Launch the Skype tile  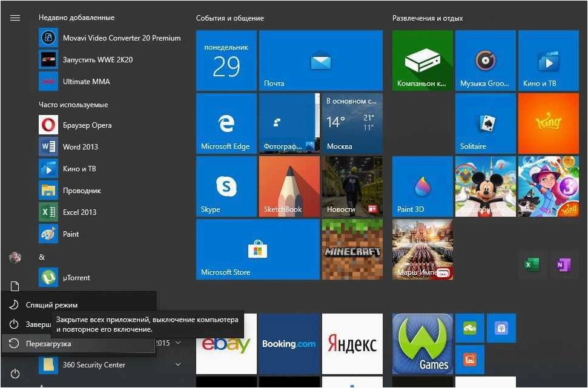(x=226, y=186)
